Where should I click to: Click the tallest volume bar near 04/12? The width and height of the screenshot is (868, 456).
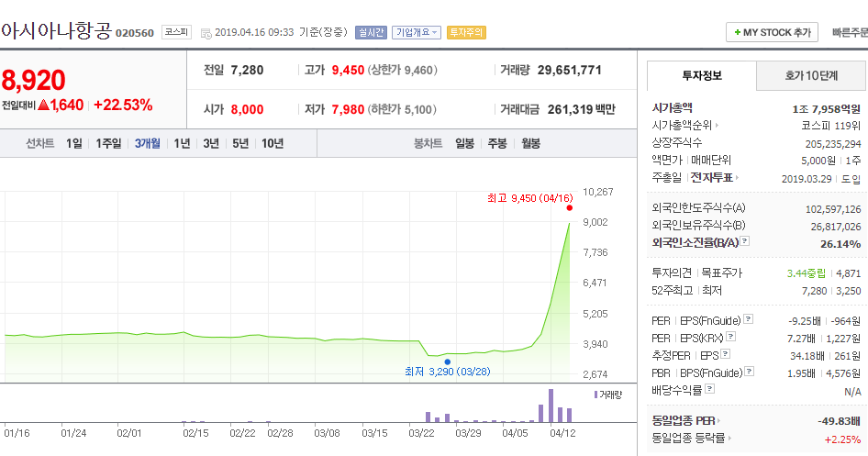pyautogui.click(x=551, y=406)
